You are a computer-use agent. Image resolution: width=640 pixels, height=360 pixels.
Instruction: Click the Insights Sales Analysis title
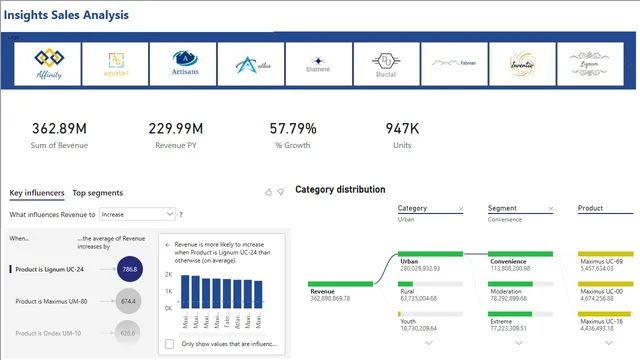click(66, 15)
